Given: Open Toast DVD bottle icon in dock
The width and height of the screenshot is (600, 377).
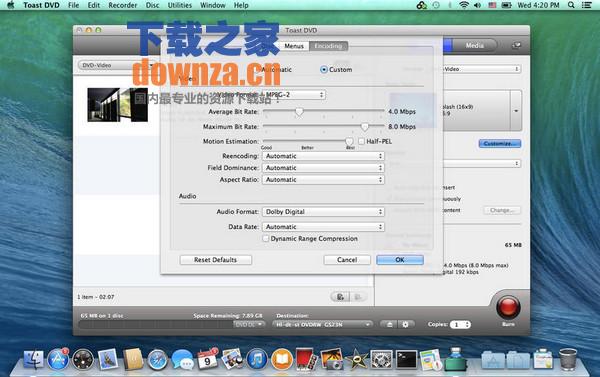Looking at the screenshot, I should click(455, 359).
